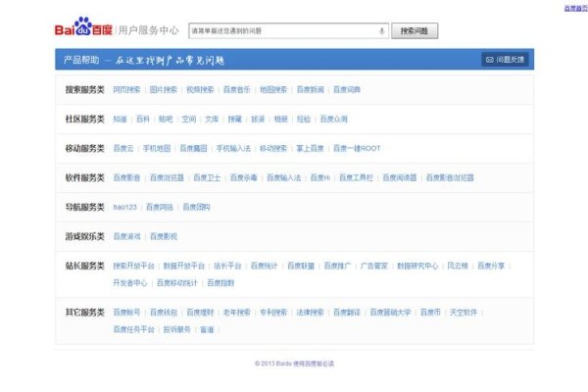Open the 百度新闻 help link
Screen dimensions: 588x392
(x=310, y=89)
